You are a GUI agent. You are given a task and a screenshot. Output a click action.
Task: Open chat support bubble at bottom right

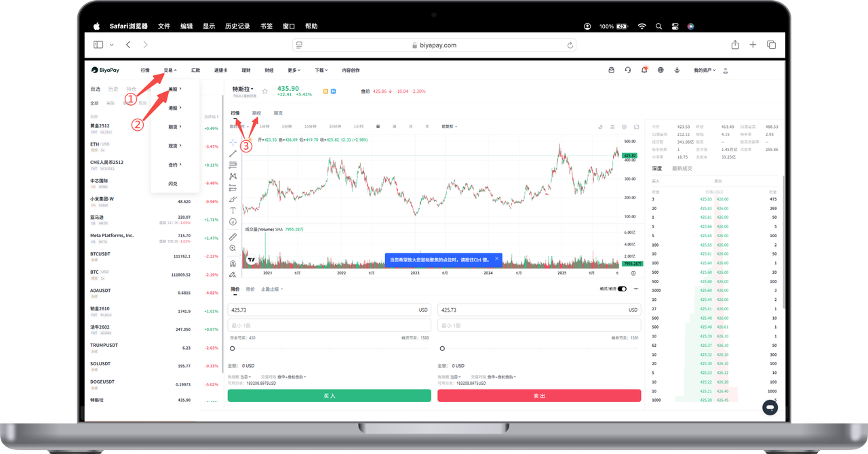[769, 407]
